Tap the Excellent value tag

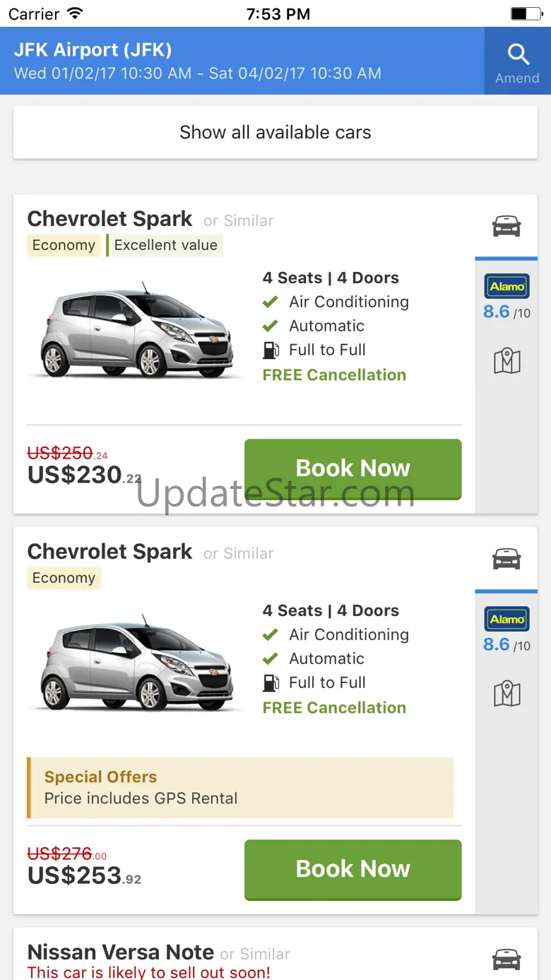point(165,245)
